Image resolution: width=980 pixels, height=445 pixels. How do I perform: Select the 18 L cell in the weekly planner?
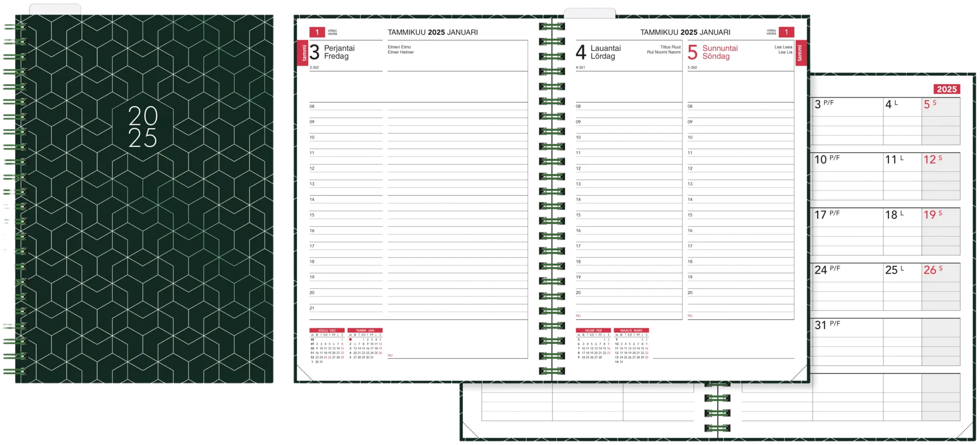(902, 231)
